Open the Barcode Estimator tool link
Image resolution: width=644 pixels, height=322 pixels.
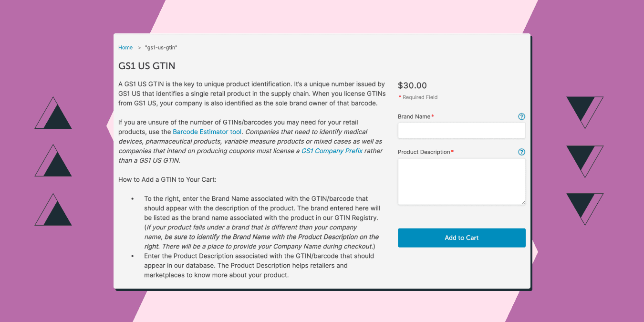click(207, 132)
